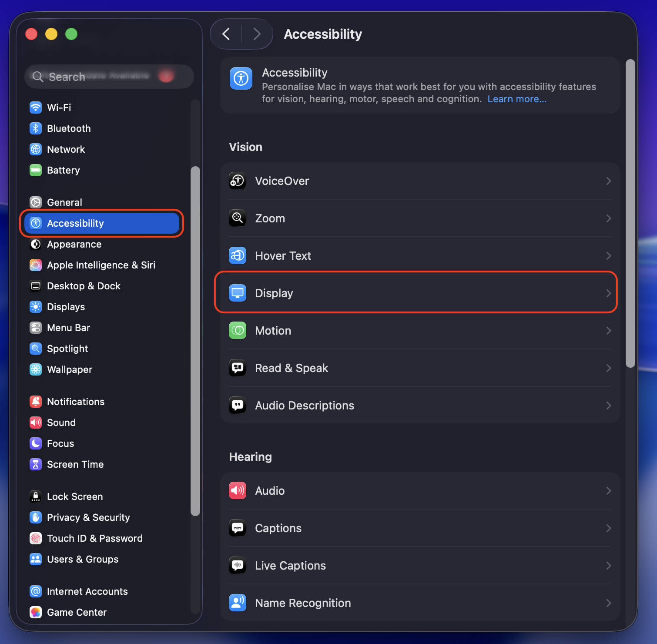Image resolution: width=657 pixels, height=644 pixels.
Task: Click the Internet Accounts @ icon
Action: pyautogui.click(x=36, y=591)
